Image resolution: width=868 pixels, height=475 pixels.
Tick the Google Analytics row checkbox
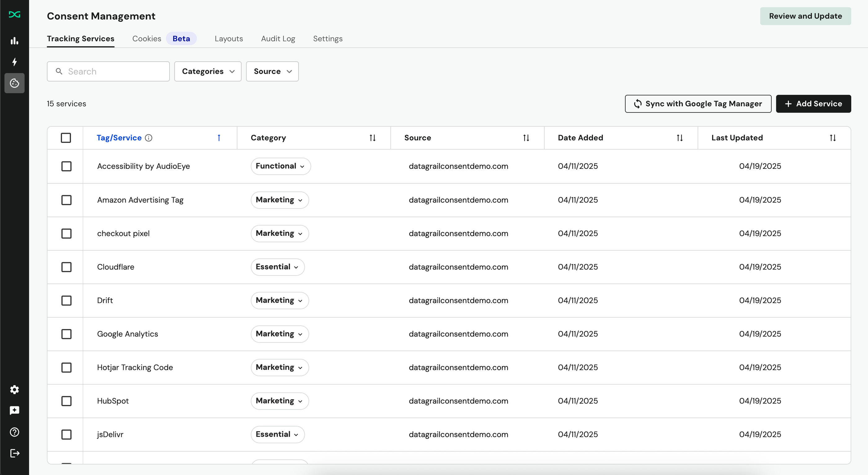pyautogui.click(x=66, y=334)
